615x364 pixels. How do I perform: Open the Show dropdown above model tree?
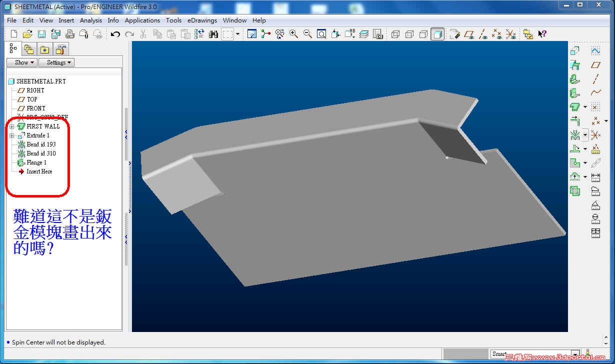21,62
